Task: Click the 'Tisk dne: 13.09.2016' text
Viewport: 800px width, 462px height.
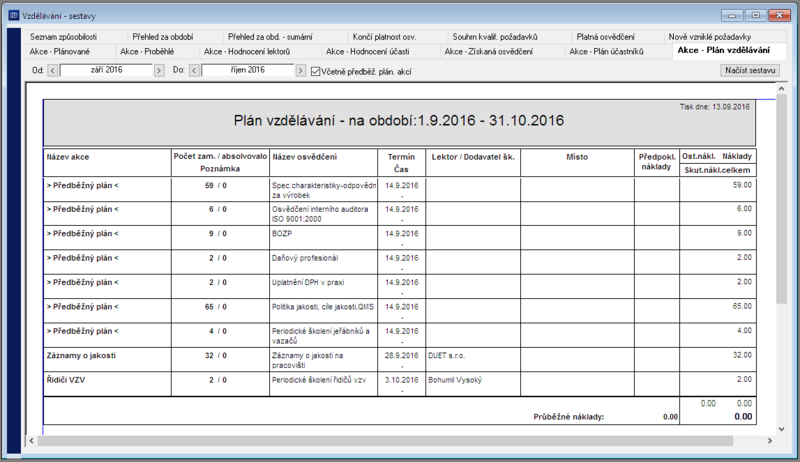Action: 714,107
